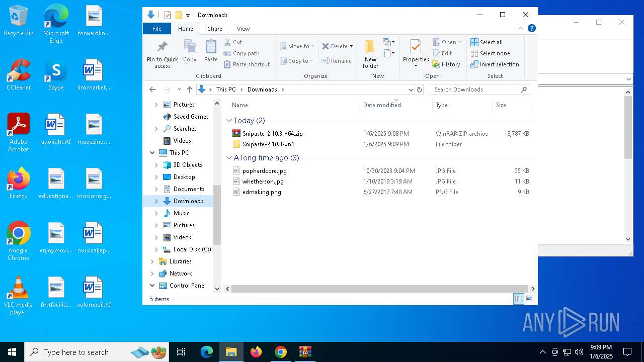Select the Home ribbon tab
The height and width of the screenshot is (362, 644).
(186, 29)
